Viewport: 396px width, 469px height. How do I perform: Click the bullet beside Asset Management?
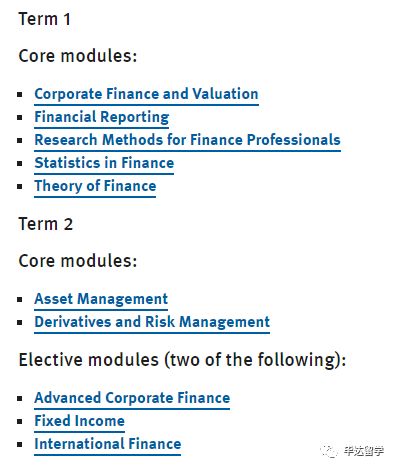pyautogui.click(x=20, y=300)
